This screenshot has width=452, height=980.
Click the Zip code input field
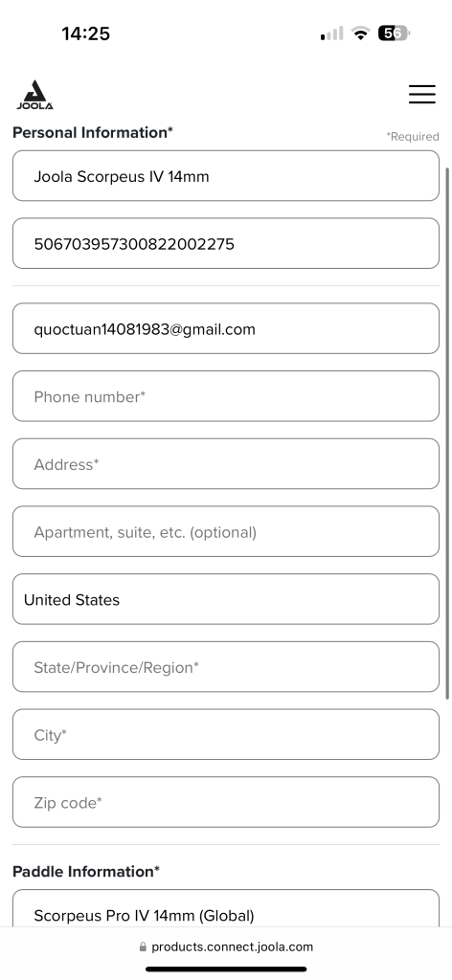226,802
